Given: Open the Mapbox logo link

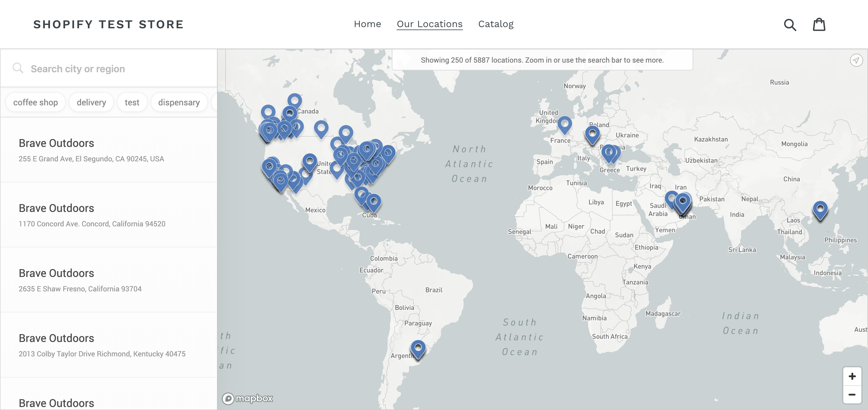Looking at the screenshot, I should pos(247,398).
